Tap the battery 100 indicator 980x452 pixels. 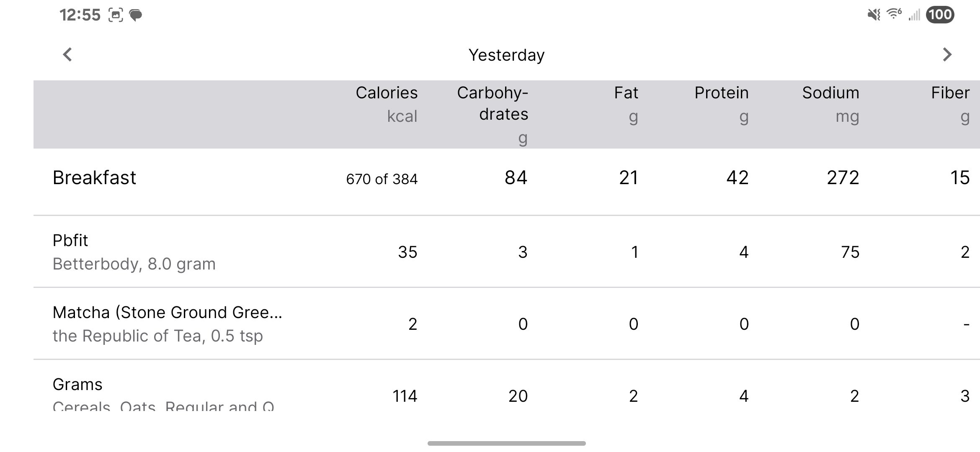tap(940, 15)
